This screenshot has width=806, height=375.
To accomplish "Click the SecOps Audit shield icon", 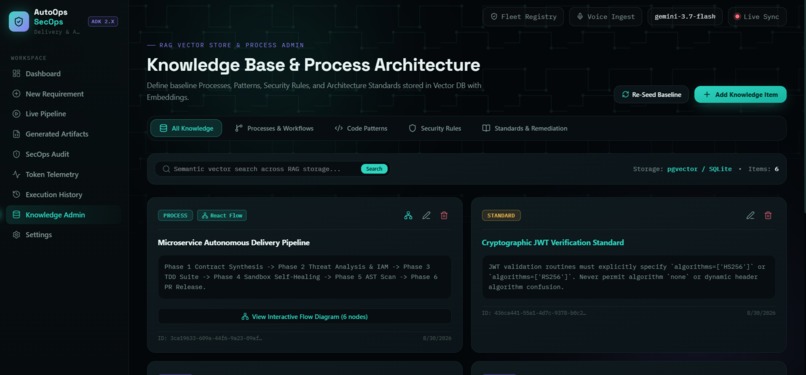I will click(x=16, y=154).
